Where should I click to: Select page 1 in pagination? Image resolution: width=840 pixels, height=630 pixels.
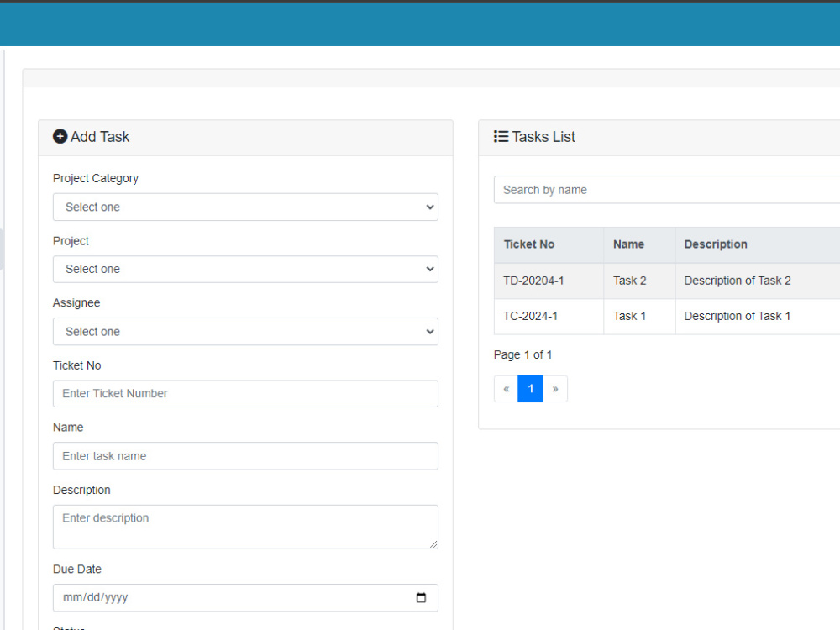[530, 388]
